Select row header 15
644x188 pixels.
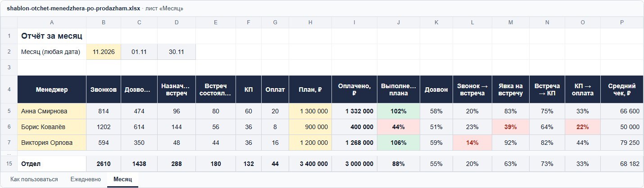(x=9, y=164)
